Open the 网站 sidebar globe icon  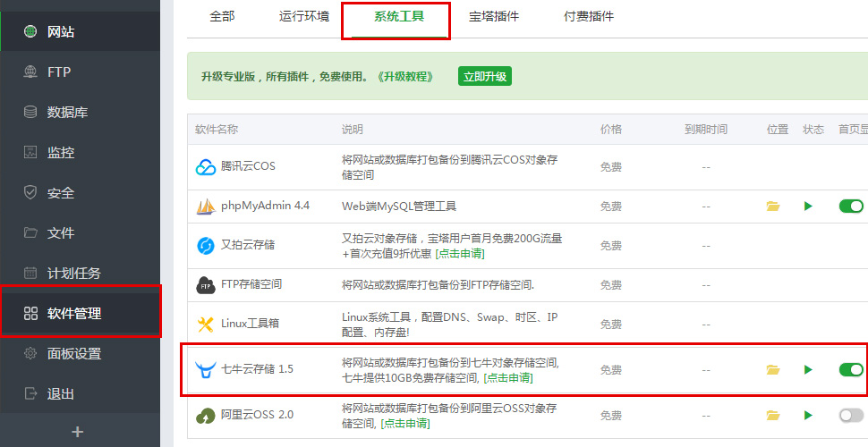click(x=30, y=31)
